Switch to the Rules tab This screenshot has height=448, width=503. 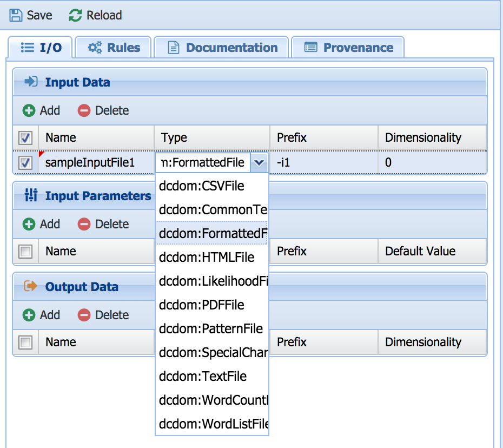point(114,48)
